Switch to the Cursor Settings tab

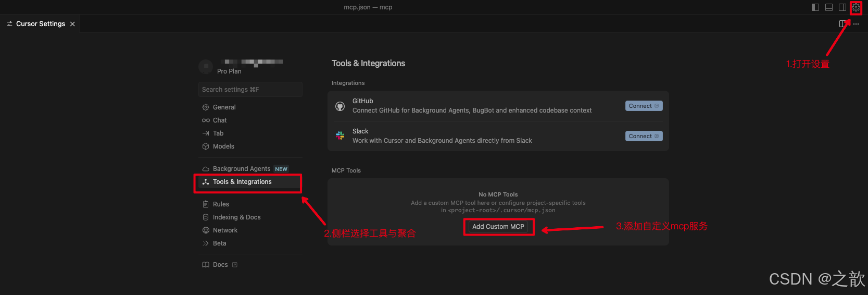click(x=41, y=24)
